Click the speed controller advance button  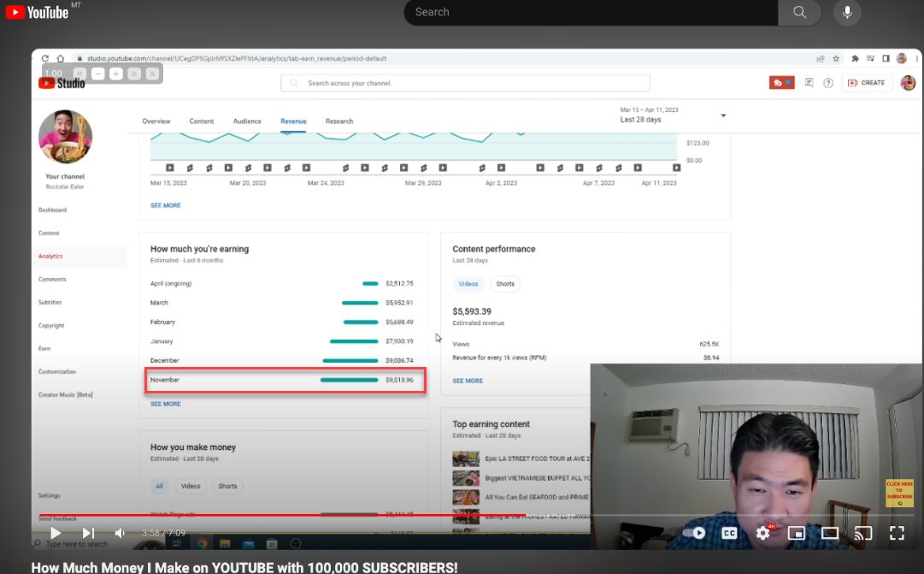pos(134,74)
